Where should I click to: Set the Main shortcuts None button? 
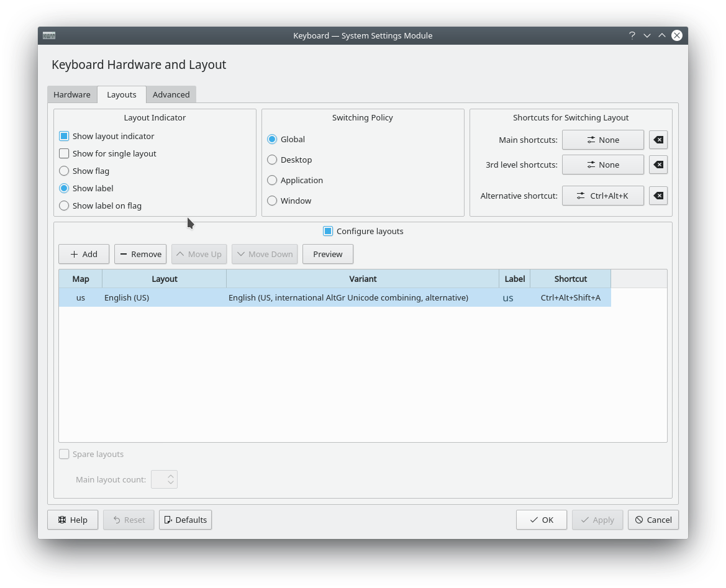(x=602, y=140)
